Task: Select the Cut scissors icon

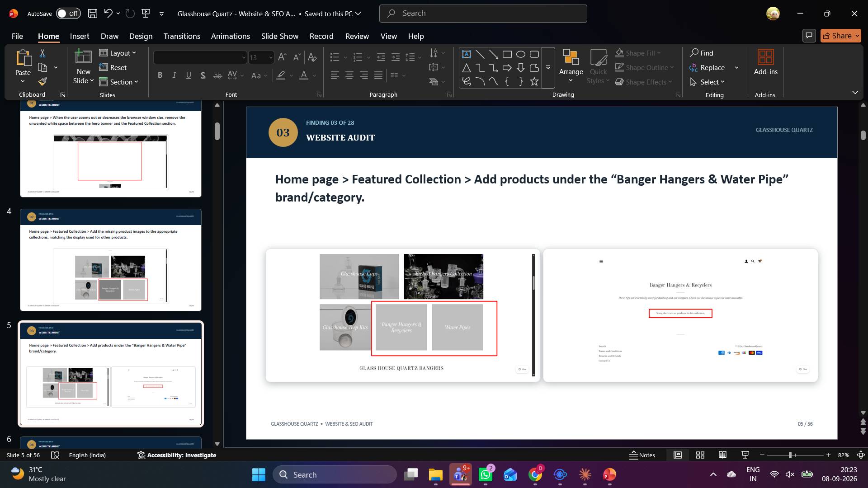Action: [42, 53]
